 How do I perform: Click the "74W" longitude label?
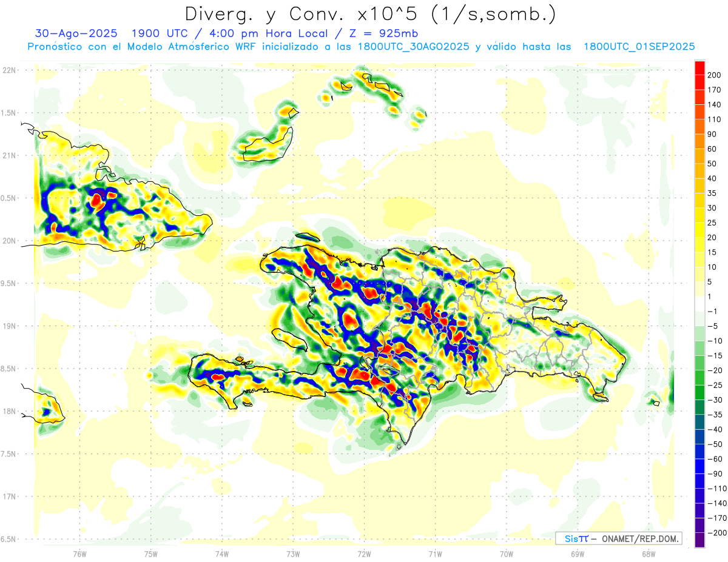click(222, 554)
